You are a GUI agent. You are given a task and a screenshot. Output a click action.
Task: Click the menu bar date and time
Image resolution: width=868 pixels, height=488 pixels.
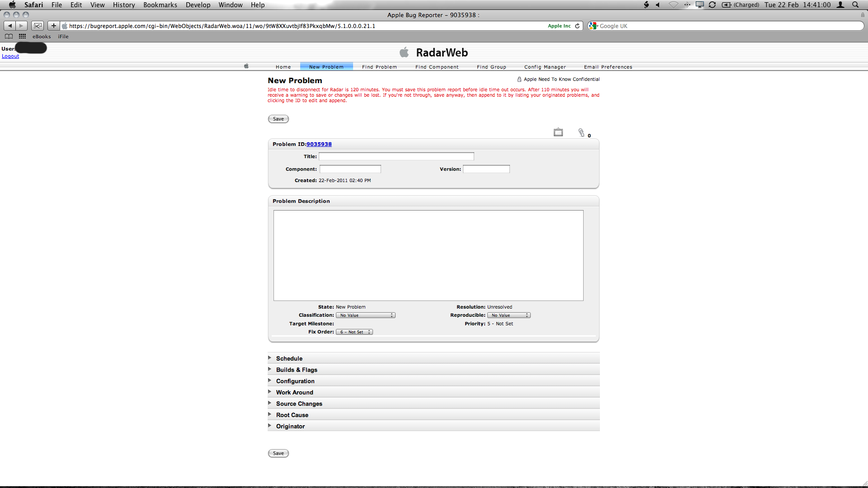click(797, 5)
